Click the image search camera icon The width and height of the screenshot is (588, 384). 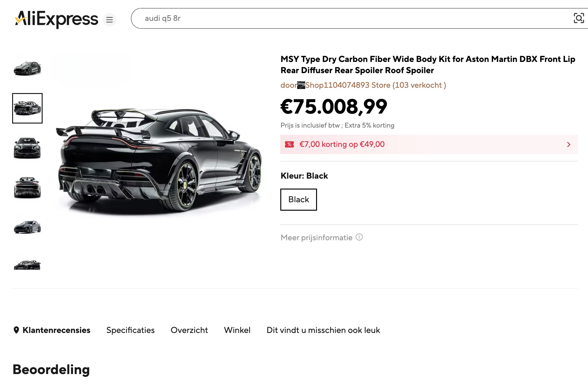[579, 18]
